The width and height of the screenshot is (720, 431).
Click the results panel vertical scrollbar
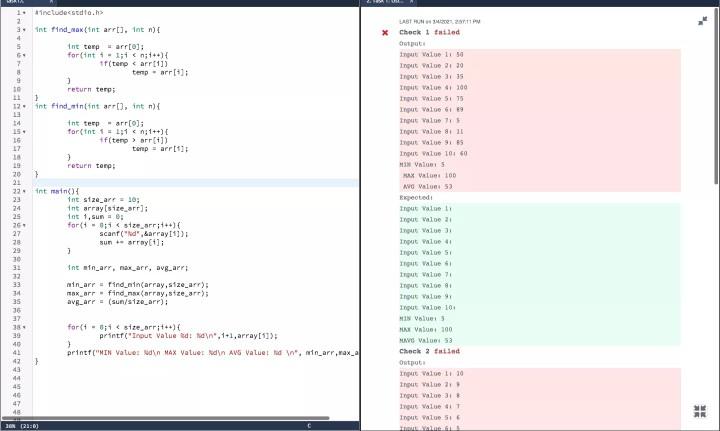point(716,95)
